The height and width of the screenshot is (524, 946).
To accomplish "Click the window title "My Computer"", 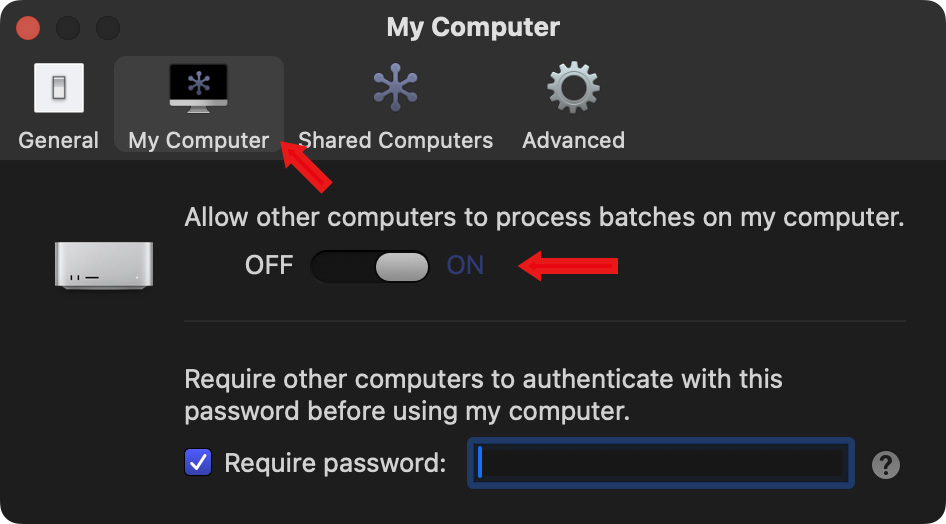I will 473,27.
